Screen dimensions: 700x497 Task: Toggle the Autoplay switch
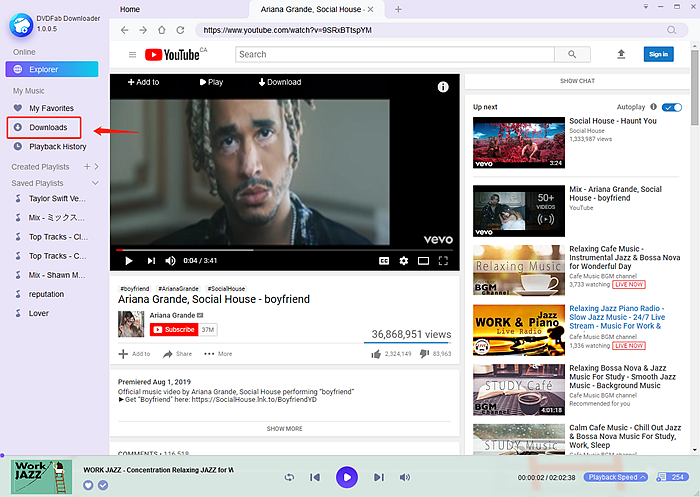[672, 107]
